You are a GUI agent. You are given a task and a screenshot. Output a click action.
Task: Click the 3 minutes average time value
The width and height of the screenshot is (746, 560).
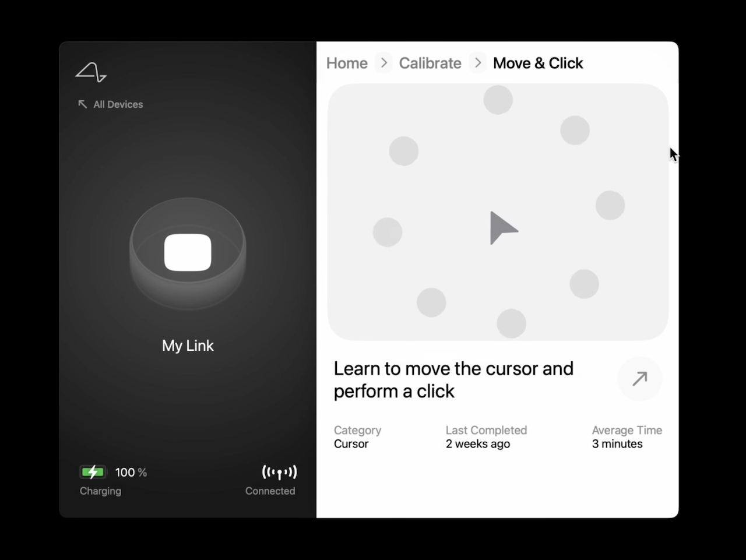point(617,444)
